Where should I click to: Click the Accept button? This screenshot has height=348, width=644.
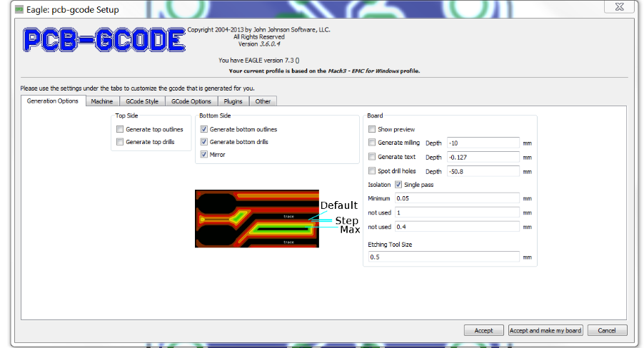click(x=483, y=330)
